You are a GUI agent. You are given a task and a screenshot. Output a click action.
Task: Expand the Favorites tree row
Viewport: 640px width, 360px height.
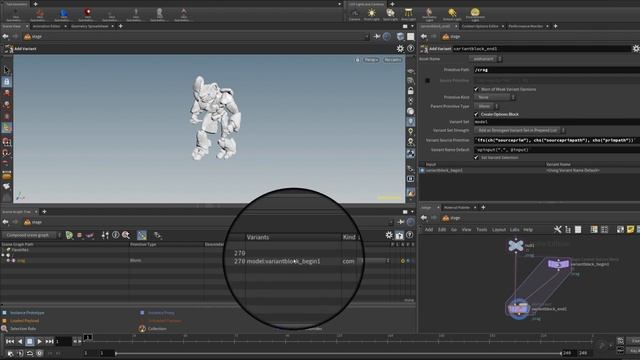click(x=3, y=250)
